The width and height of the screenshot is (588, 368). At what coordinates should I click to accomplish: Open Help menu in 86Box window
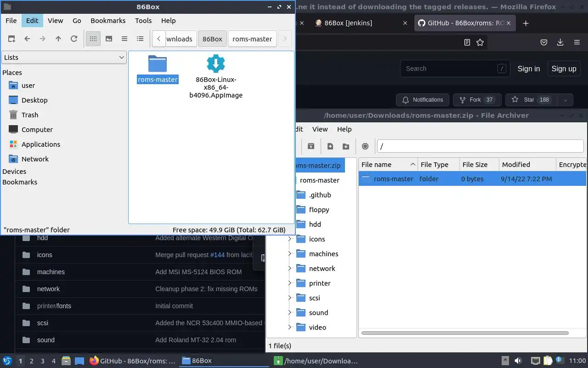pos(169,21)
